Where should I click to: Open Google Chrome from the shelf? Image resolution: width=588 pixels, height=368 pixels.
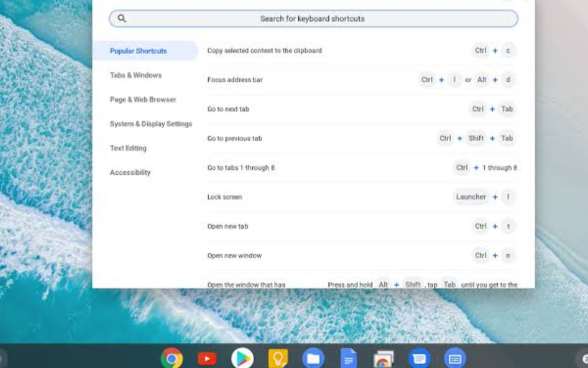[x=172, y=358]
